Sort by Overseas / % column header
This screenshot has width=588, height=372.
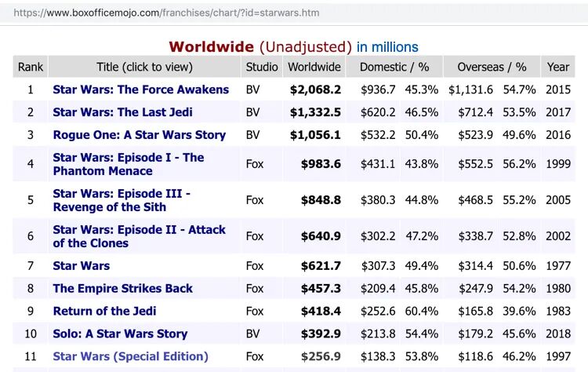[492, 67]
